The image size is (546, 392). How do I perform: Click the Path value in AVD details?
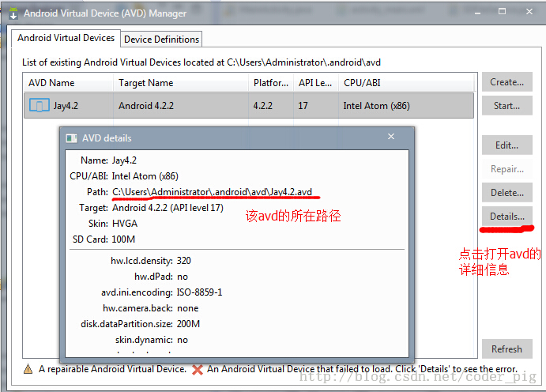point(212,192)
